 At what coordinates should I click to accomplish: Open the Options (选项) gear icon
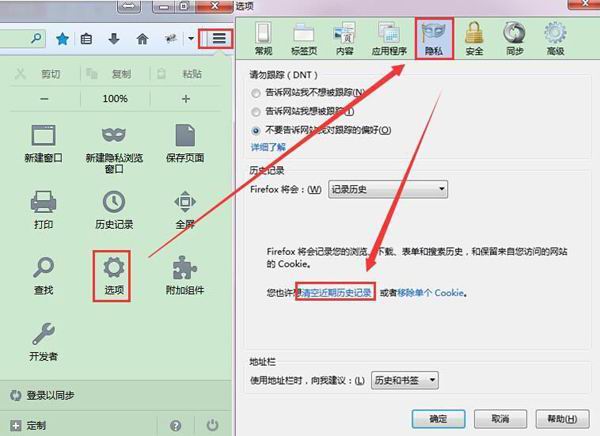click(x=114, y=276)
